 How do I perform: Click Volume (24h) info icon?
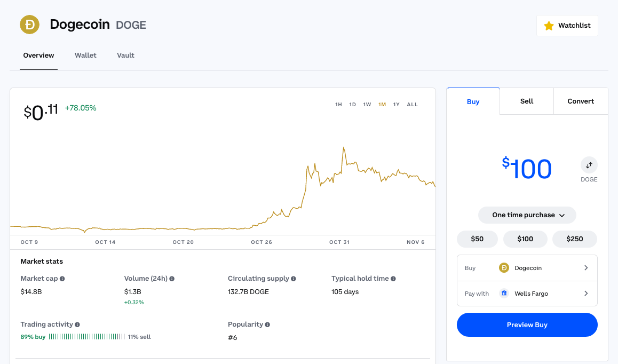(x=172, y=279)
